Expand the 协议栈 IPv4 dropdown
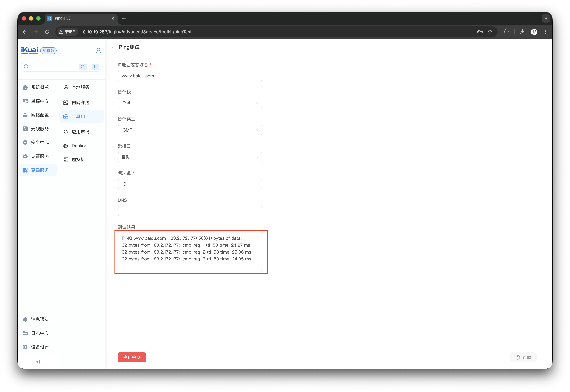This screenshot has width=570, height=392. click(190, 103)
